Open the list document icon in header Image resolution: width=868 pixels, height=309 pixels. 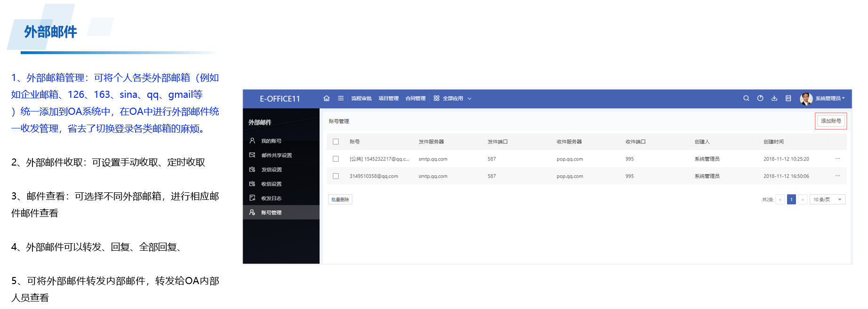(x=788, y=98)
